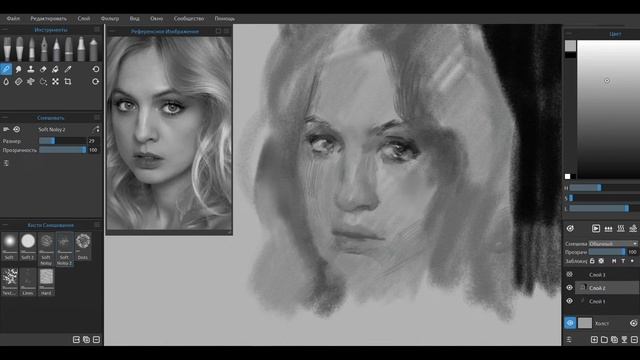Select the water drop blur tool
Screen dimensions: 640x360
(6, 82)
